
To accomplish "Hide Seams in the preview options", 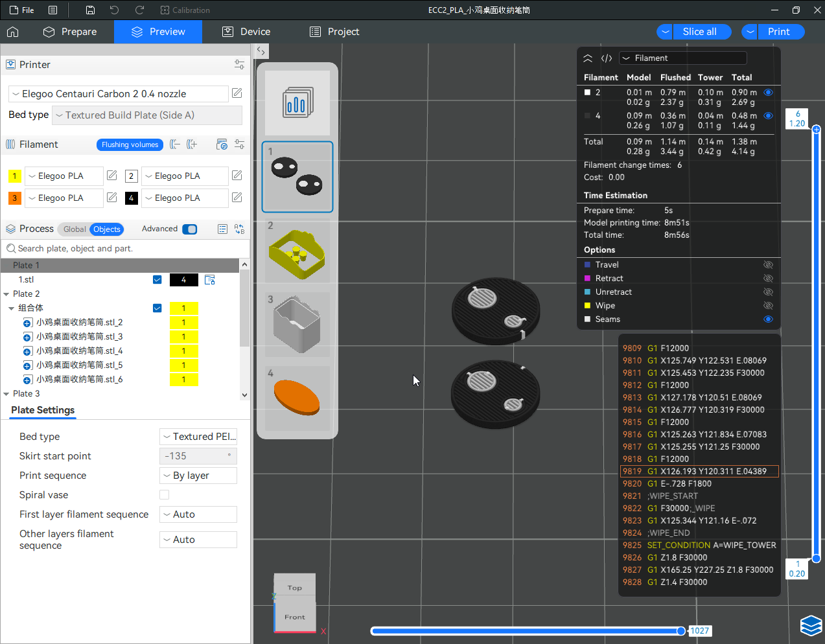I will click(768, 319).
